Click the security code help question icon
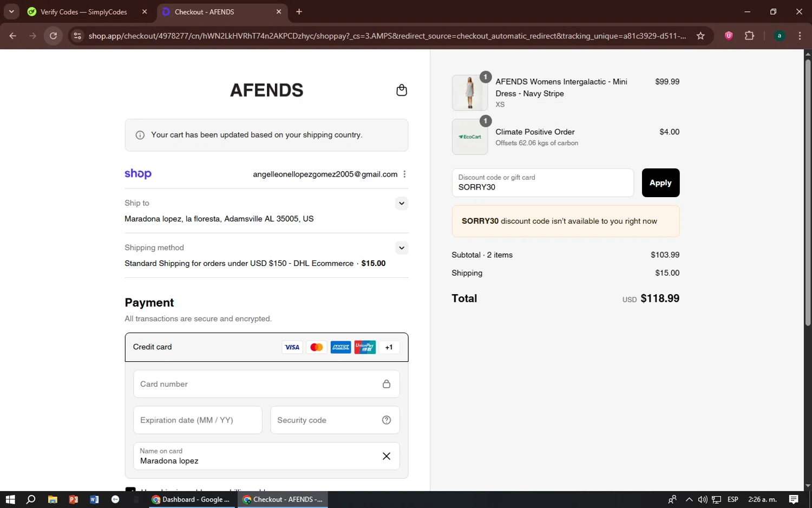812x508 pixels. 386,420
